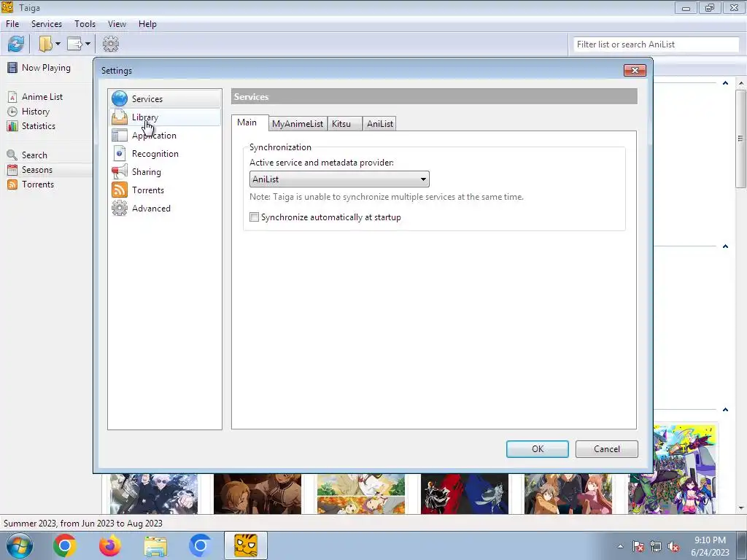The height and width of the screenshot is (560, 747).
Task: Open File Explorer from the taskbar
Action: 155,545
